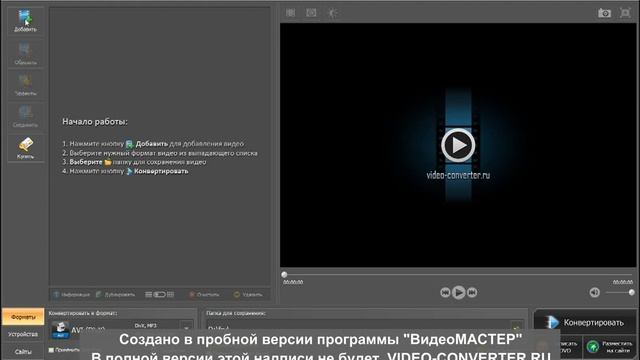This screenshot has width=640, height=360.
Task: Click the large play button in preview
Action: tap(458, 145)
